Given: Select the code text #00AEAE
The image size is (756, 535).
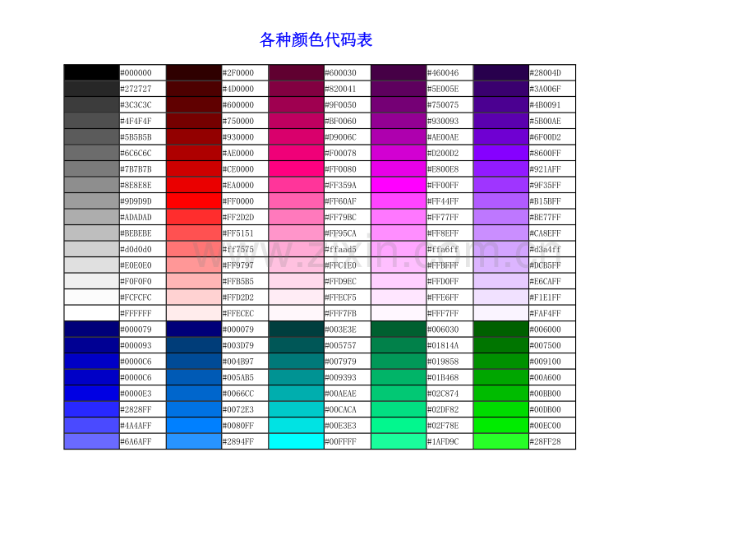Looking at the screenshot, I should [x=340, y=394].
